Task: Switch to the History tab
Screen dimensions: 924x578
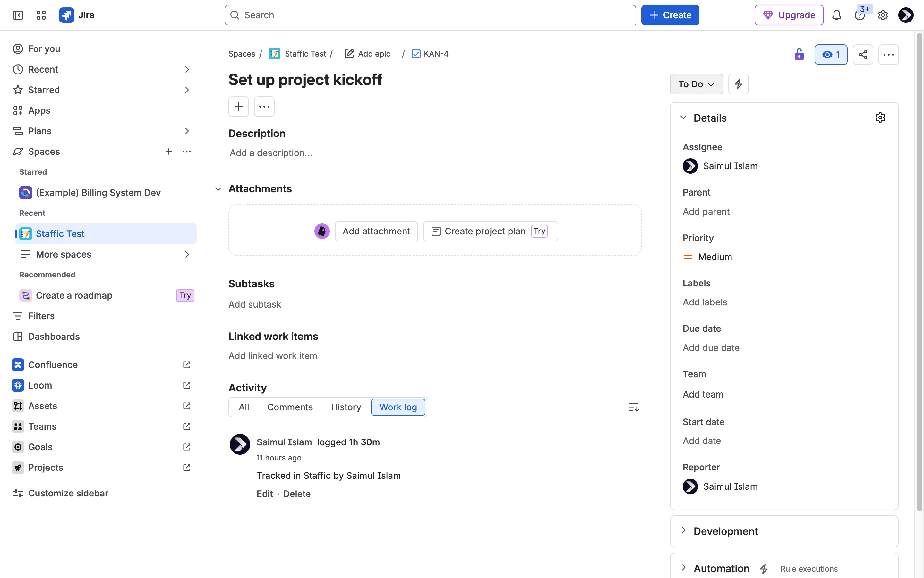Action: coord(346,407)
